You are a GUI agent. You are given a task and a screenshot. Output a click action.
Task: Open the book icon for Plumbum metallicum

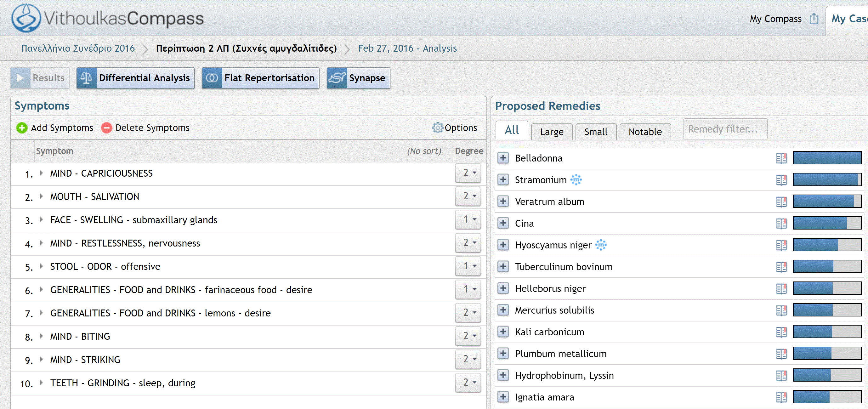pyautogui.click(x=781, y=354)
